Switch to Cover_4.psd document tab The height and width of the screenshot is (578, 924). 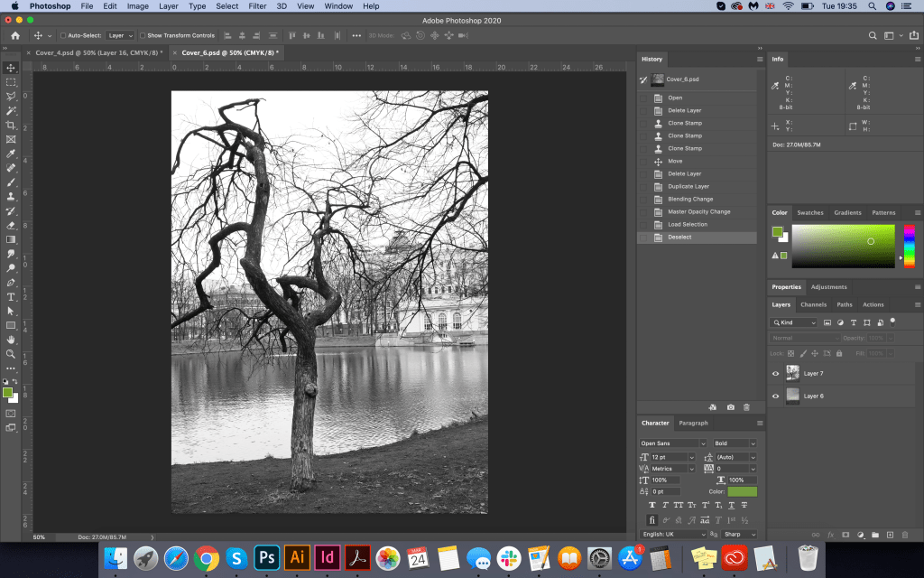[x=97, y=52]
